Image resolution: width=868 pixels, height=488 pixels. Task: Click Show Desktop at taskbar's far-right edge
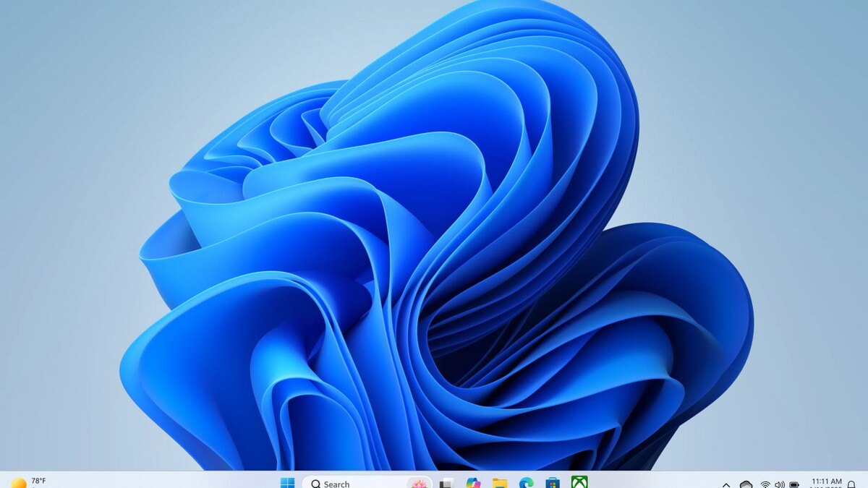point(865,483)
